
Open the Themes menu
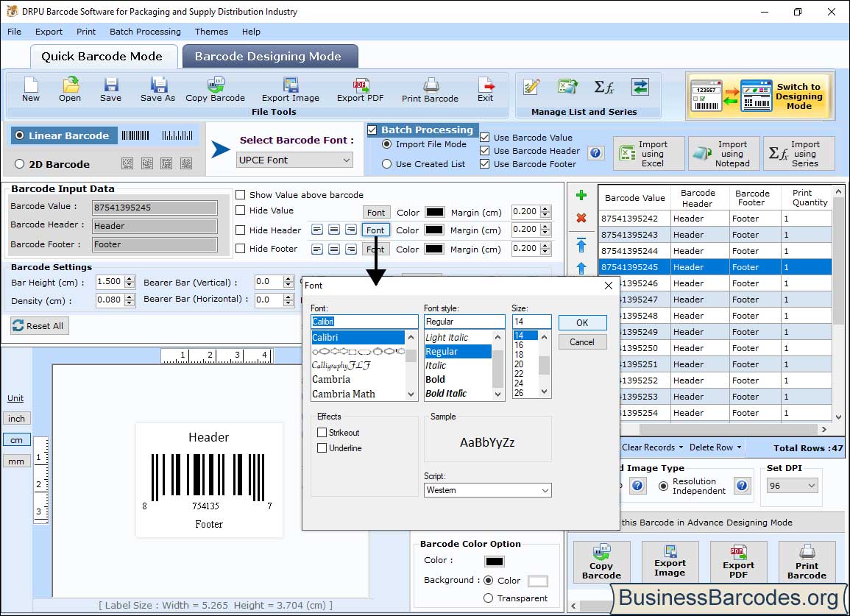[211, 32]
